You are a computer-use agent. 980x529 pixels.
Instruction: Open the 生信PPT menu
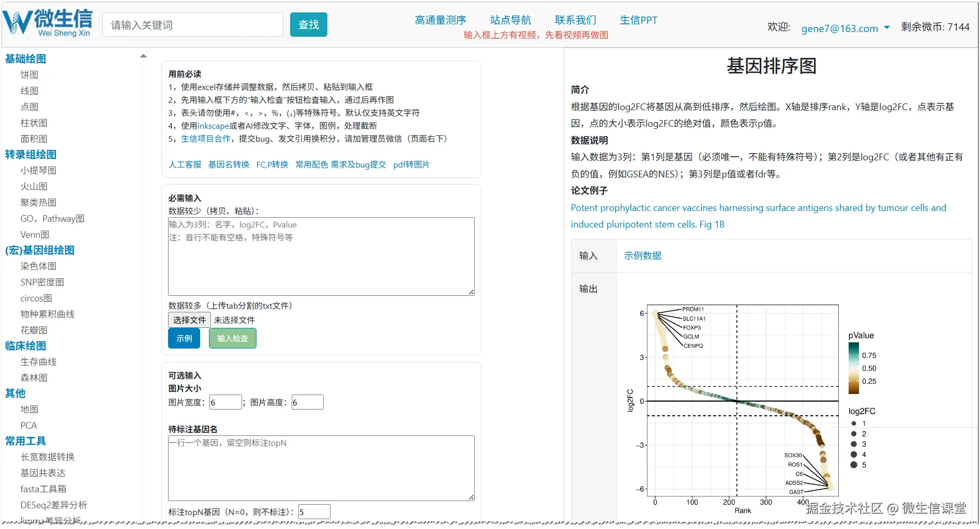tap(639, 20)
